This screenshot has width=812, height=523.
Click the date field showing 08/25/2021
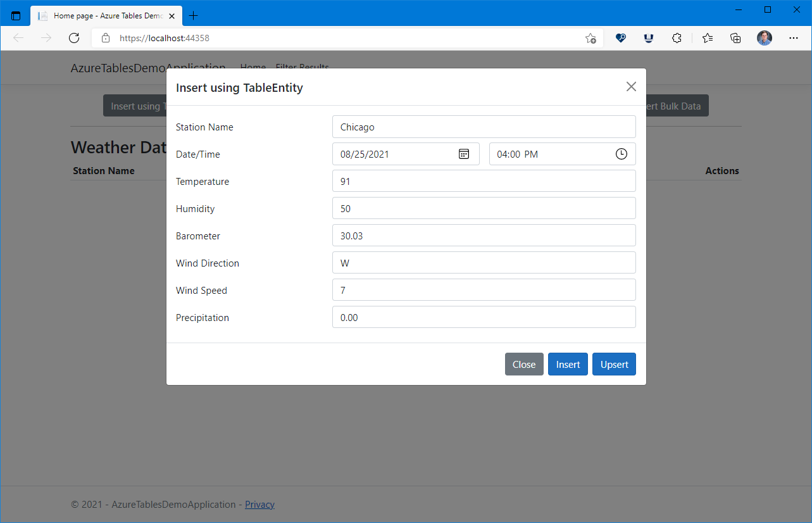[x=406, y=154]
